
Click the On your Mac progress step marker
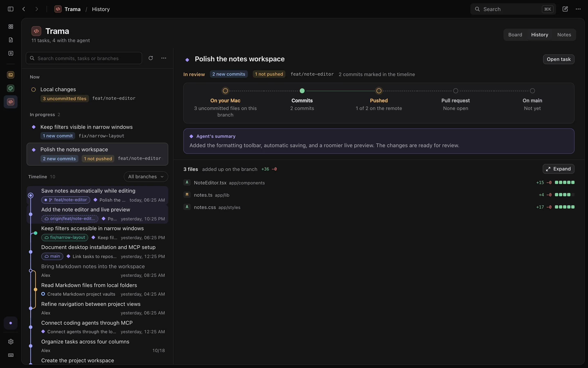[x=225, y=91]
